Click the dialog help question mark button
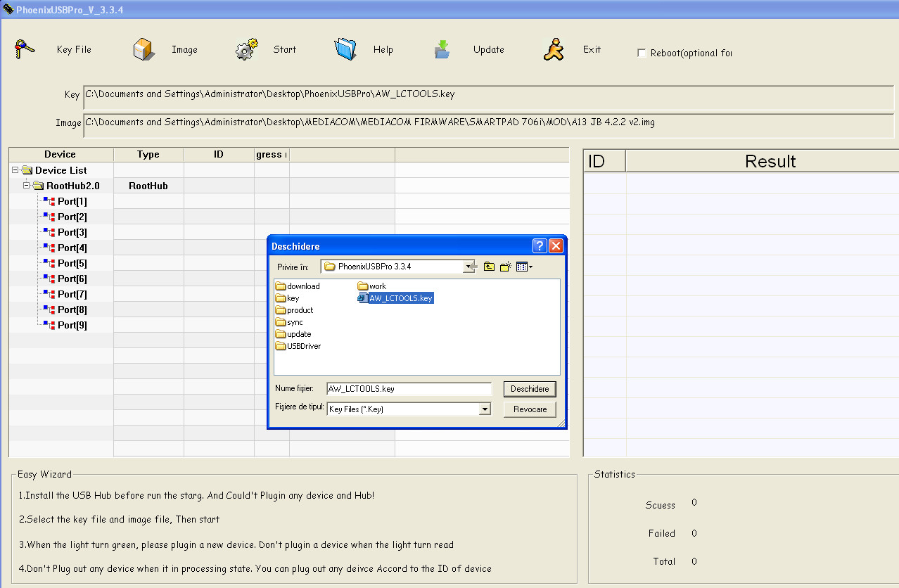Viewport: 899px width, 588px height. tap(540, 246)
